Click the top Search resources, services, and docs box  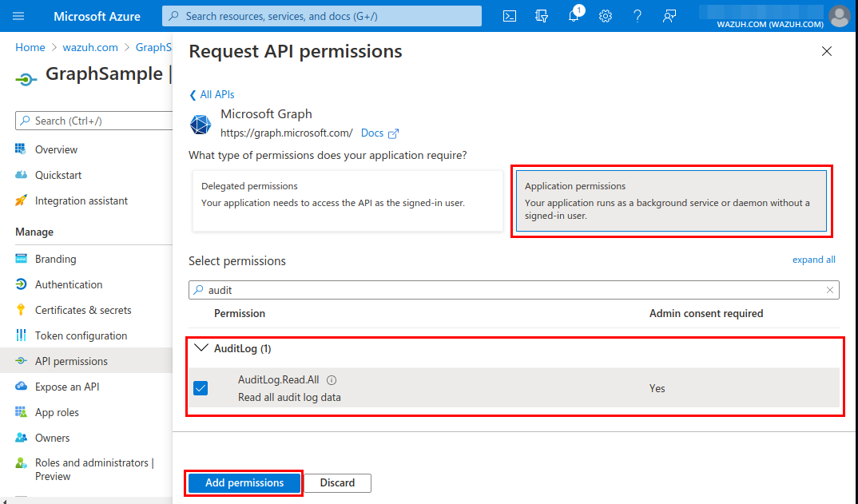[x=322, y=16]
